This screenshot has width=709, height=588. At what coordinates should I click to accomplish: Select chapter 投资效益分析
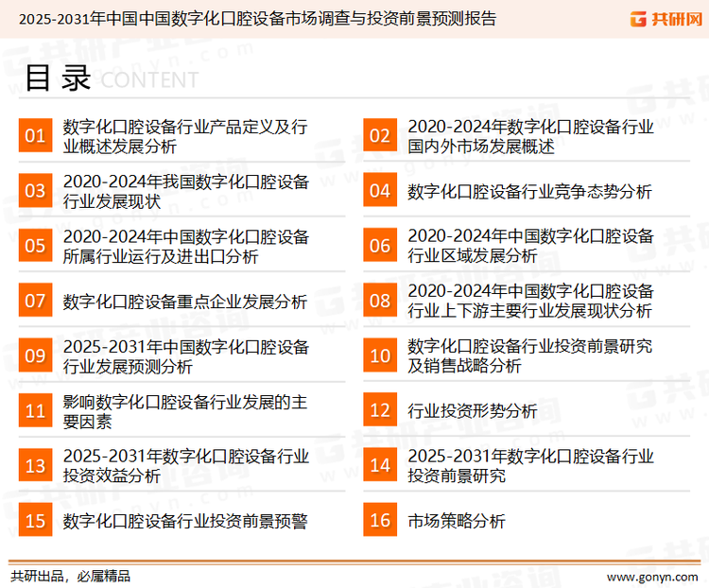pos(186,466)
